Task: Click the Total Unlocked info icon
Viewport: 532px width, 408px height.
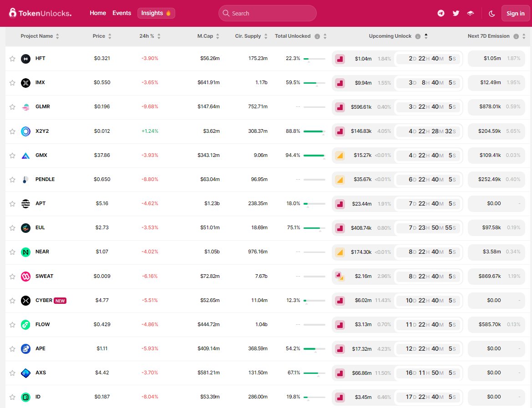Action: pyautogui.click(x=317, y=36)
